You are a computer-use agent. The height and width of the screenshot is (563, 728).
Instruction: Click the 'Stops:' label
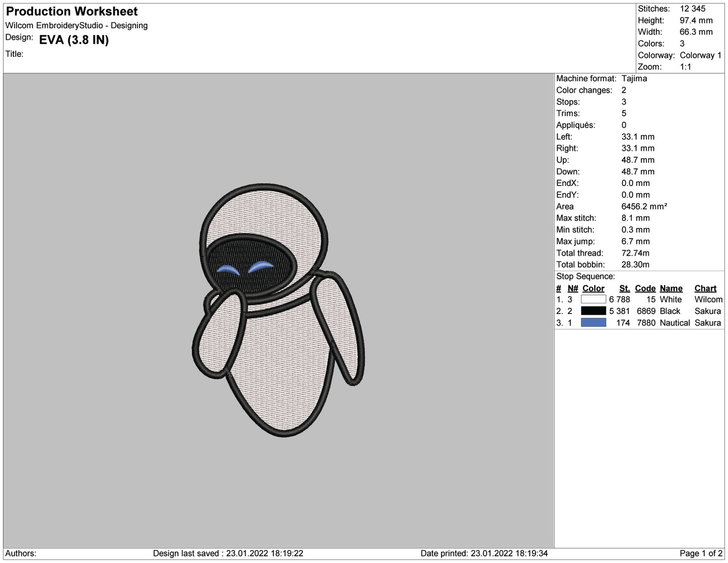[568, 102]
